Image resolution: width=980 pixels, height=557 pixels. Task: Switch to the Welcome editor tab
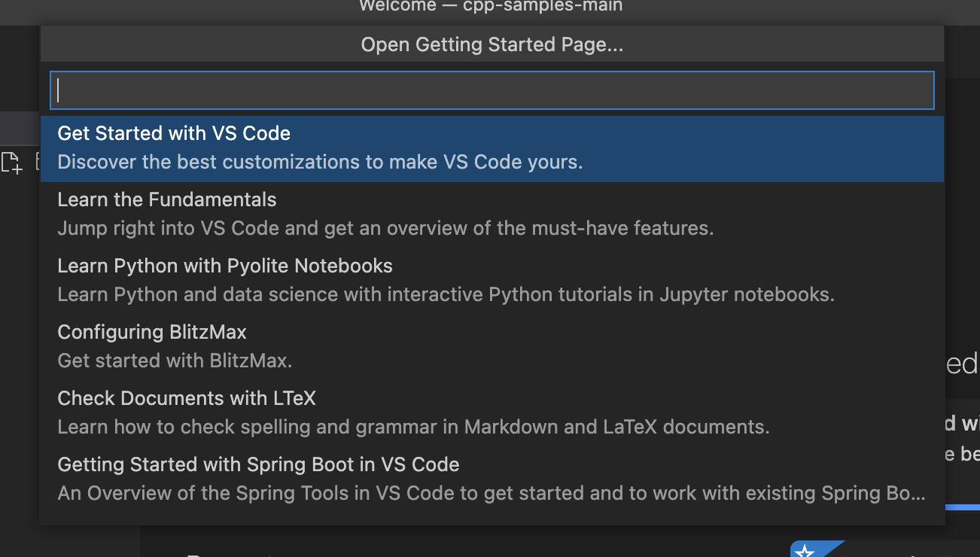pos(490,7)
